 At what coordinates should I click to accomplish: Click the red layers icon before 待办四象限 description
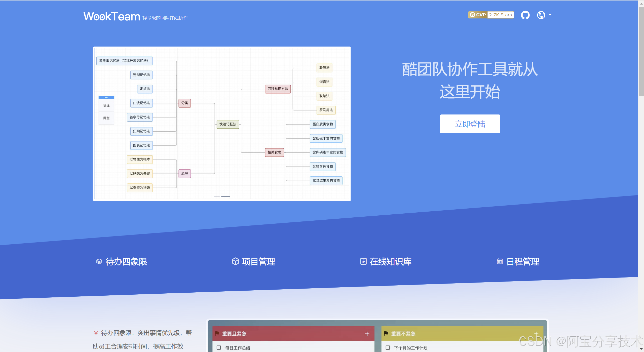click(x=96, y=333)
